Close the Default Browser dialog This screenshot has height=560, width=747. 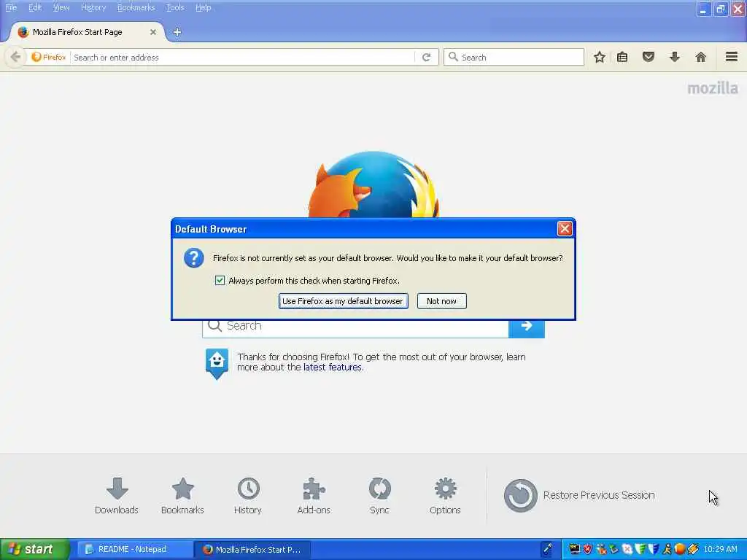pyautogui.click(x=565, y=229)
